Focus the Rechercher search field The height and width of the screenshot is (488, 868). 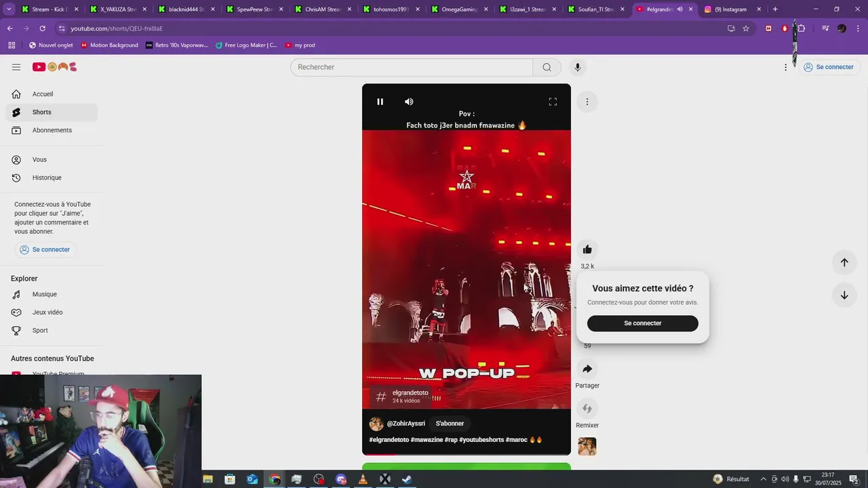pos(412,67)
